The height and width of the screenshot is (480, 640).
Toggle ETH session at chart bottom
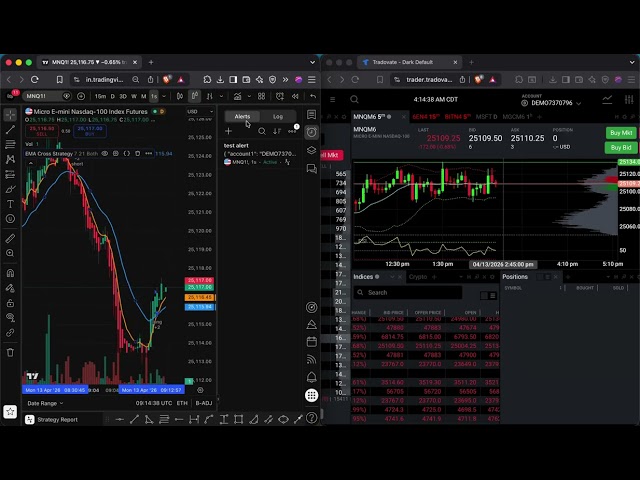pos(182,403)
